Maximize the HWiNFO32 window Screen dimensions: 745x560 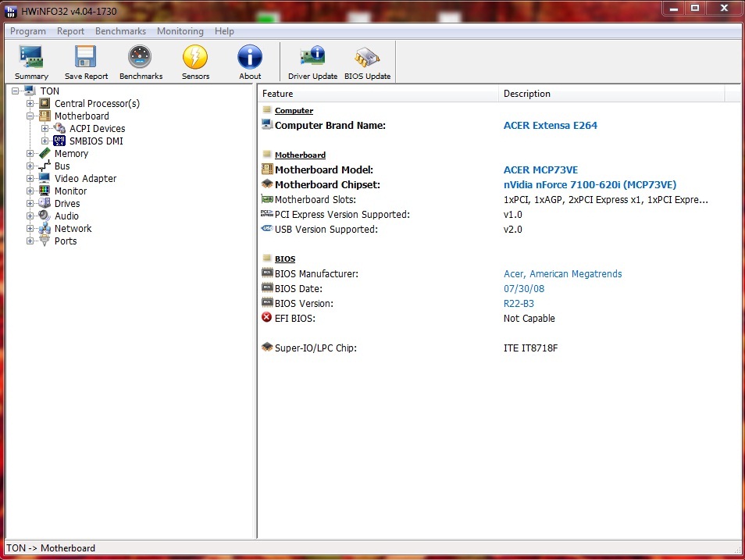click(x=695, y=8)
